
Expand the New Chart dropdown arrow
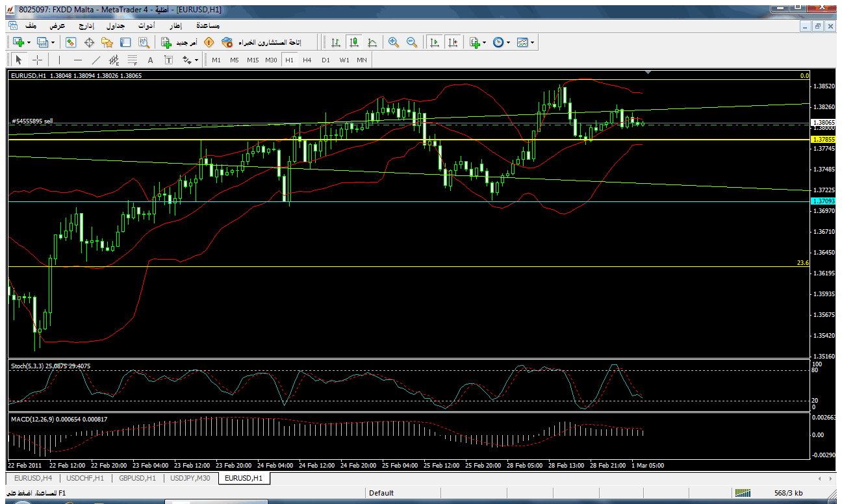pos(29,42)
